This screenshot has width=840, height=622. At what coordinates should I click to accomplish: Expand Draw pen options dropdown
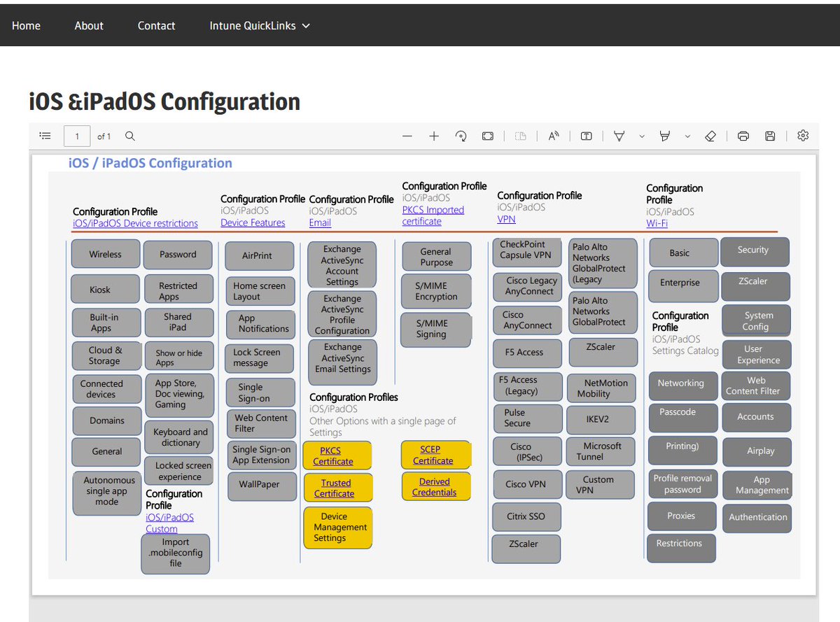point(641,136)
